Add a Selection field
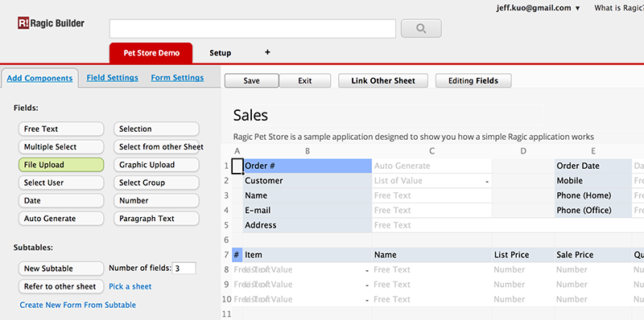Viewport: 644px width, 320px height. [x=156, y=129]
